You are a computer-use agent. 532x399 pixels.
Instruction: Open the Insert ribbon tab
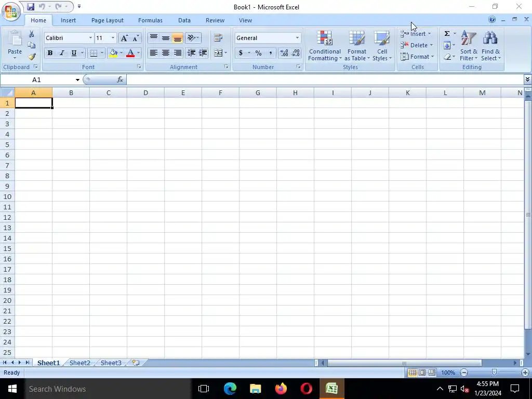click(x=68, y=20)
